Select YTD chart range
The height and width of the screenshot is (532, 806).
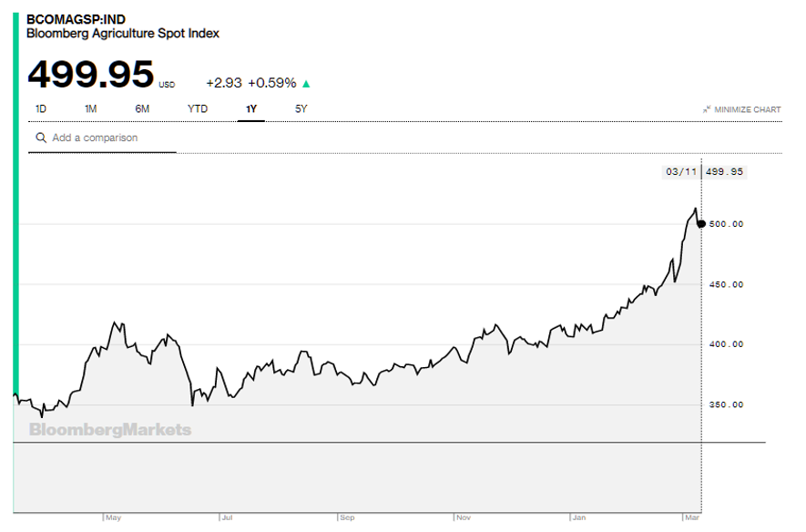[198, 109]
